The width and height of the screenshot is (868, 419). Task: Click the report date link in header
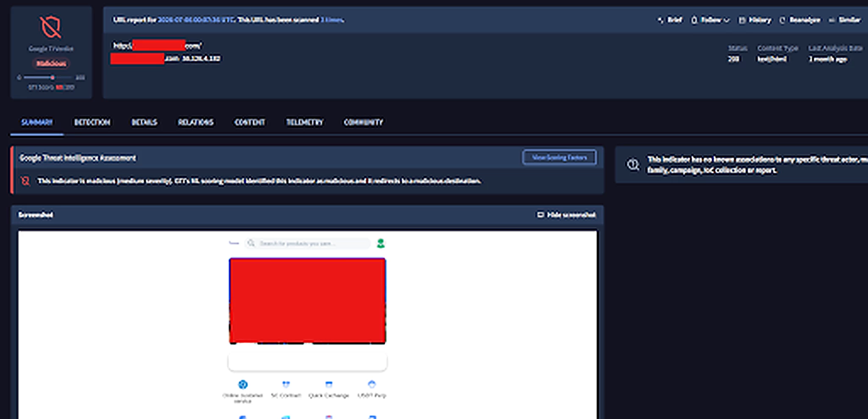pos(196,20)
